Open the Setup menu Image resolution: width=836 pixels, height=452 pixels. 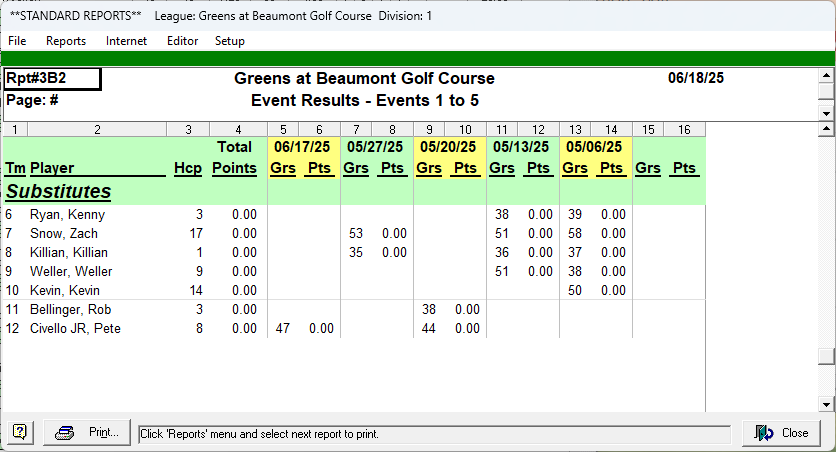[229, 41]
